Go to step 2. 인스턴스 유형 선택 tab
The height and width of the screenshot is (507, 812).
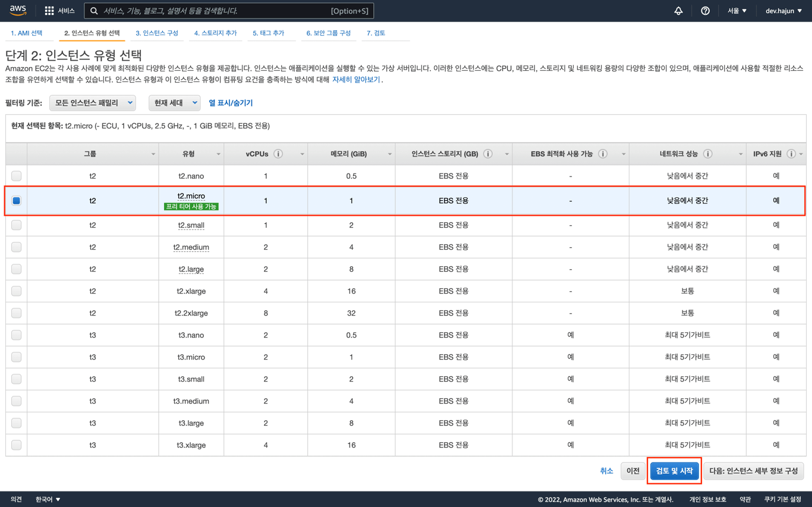92,33
